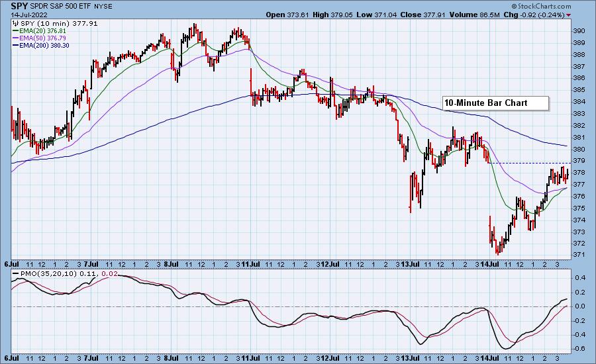Screen dimensions: 596x364
Task: Click the 12Jul label below the PMO panel
Action: point(330,358)
